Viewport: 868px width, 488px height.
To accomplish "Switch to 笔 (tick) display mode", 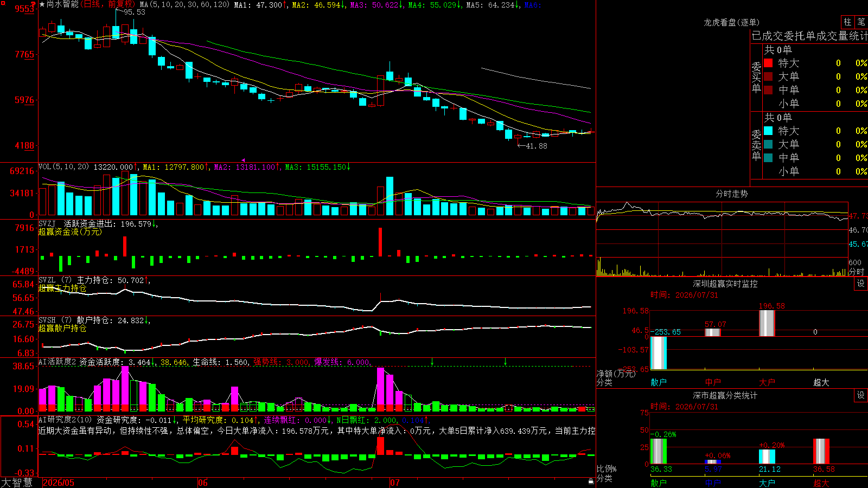I will tap(861, 22).
